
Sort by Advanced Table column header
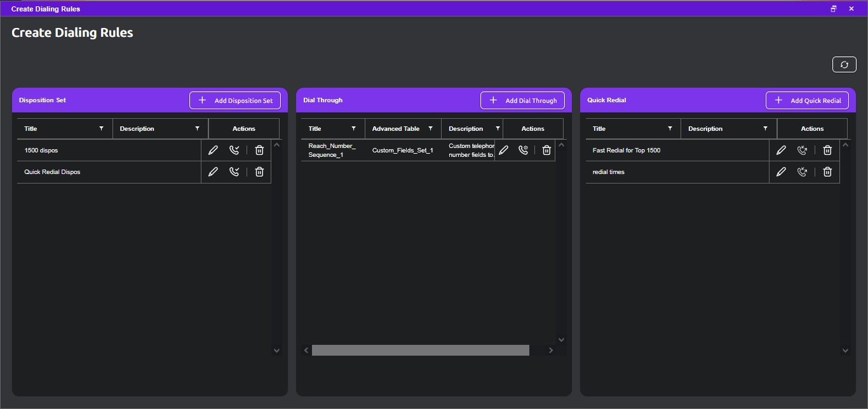coord(396,129)
